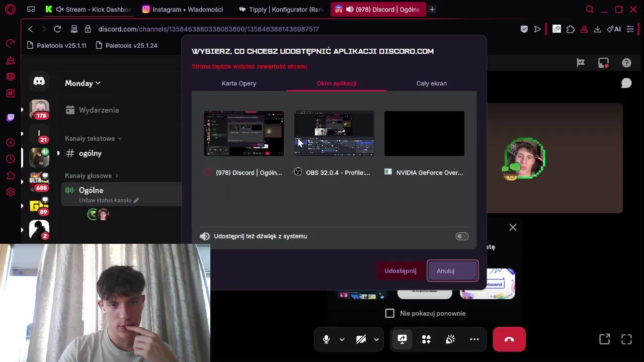Expand camera options arrow
The height and width of the screenshot is (362, 644).
pyautogui.click(x=376, y=339)
